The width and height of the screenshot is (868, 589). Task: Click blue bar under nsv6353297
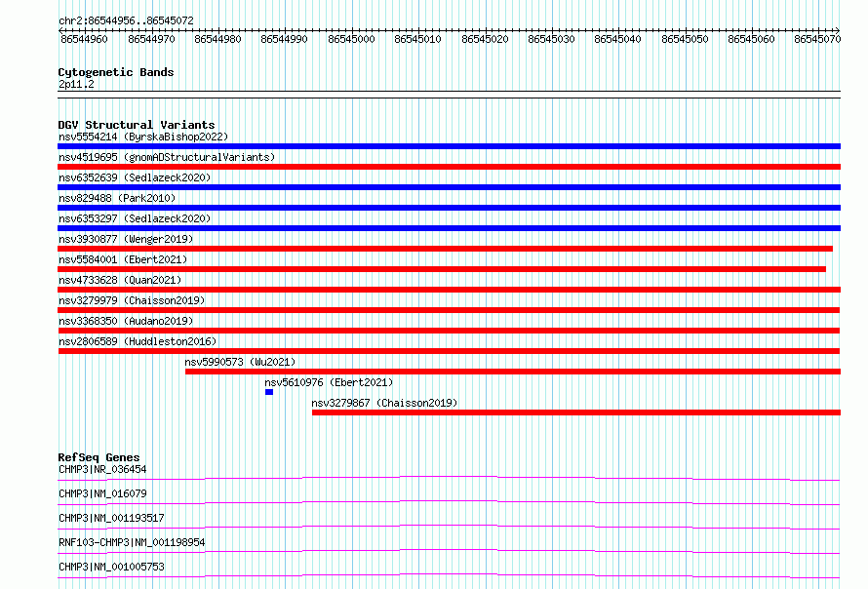click(x=449, y=228)
